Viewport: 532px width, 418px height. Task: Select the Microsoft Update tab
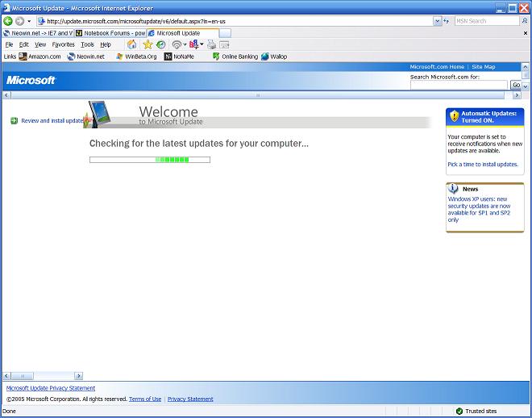pos(182,33)
